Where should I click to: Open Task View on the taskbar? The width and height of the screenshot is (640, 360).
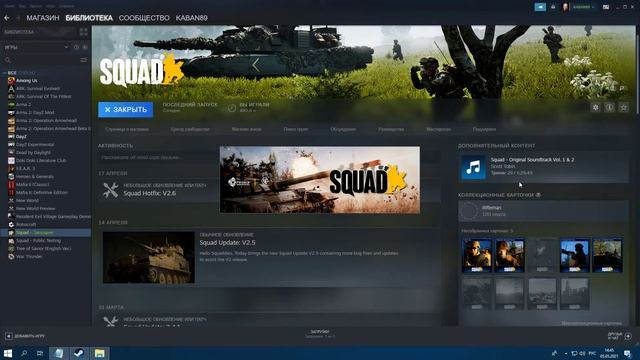tap(40, 353)
